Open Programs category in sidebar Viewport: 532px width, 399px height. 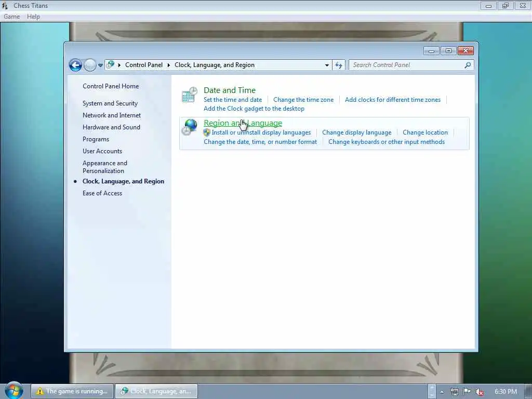pos(96,139)
